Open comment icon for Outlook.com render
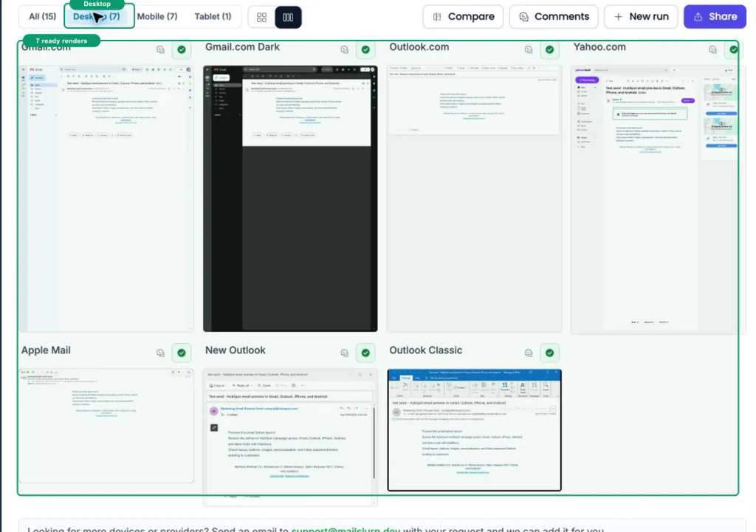 coord(529,49)
